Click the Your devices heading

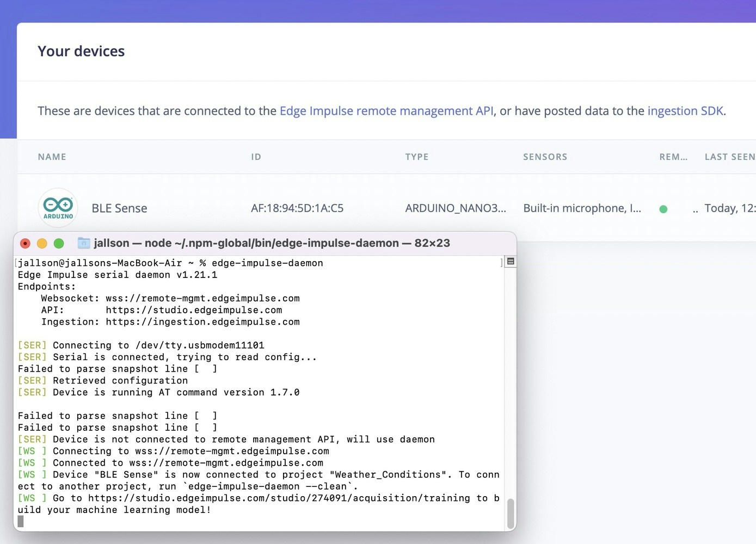81,51
